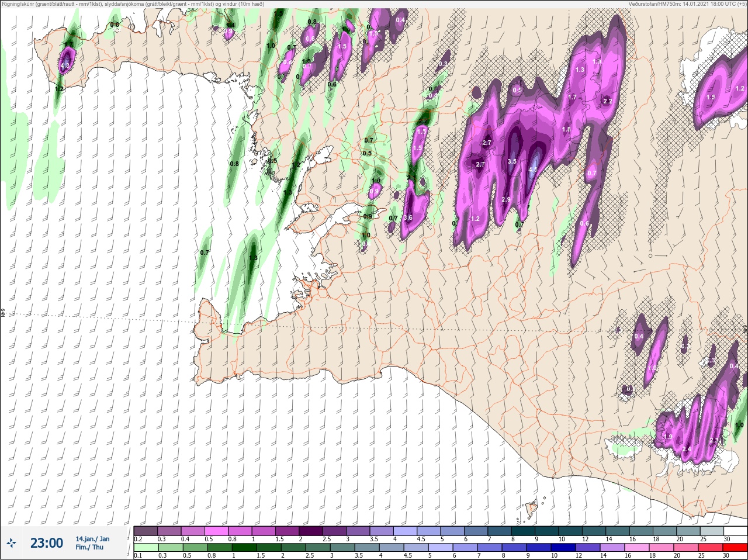
Task: Pick the white 30 mm swatch in upper legend
Action: coord(735,531)
